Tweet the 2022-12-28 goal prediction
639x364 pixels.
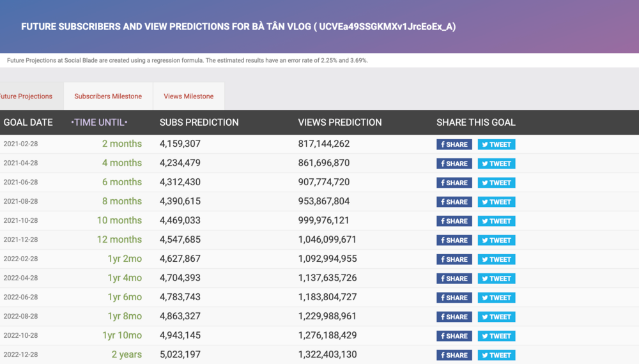tap(496, 355)
